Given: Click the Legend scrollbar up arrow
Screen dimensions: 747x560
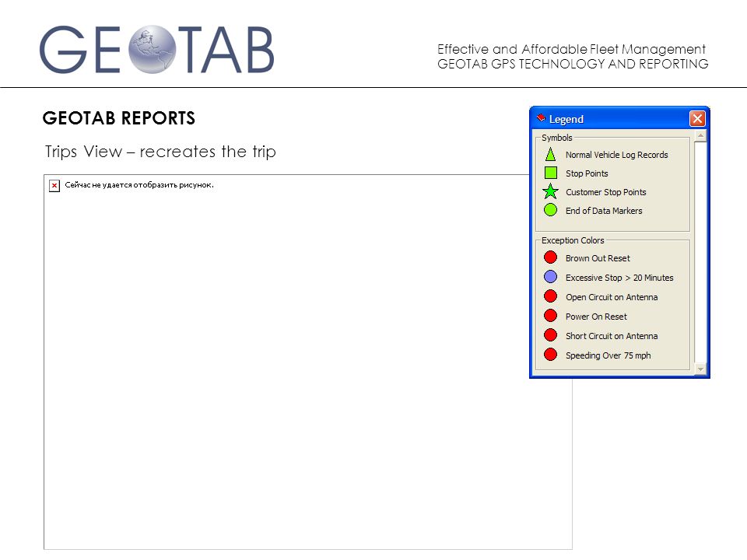Looking at the screenshot, I should point(700,135).
